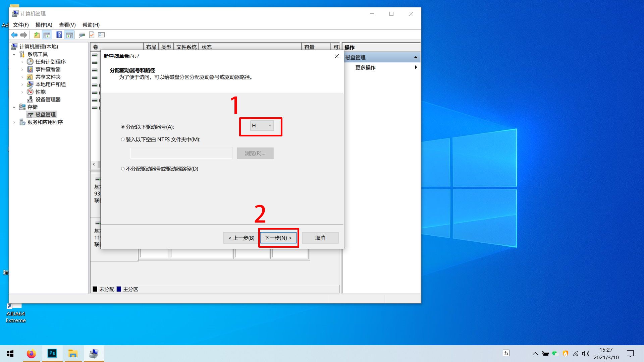644x362 pixels.
Task: Click the 容量 column header
Action: tap(316, 47)
